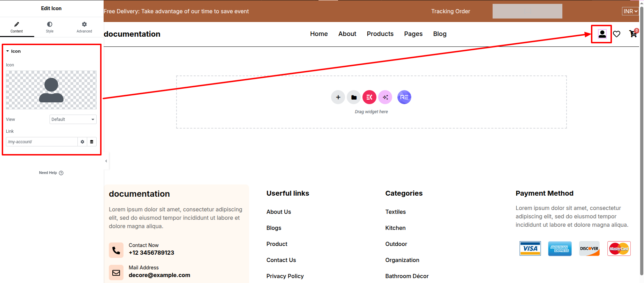The width and height of the screenshot is (644, 283).
Task: Open template library folder icon
Action: (354, 97)
